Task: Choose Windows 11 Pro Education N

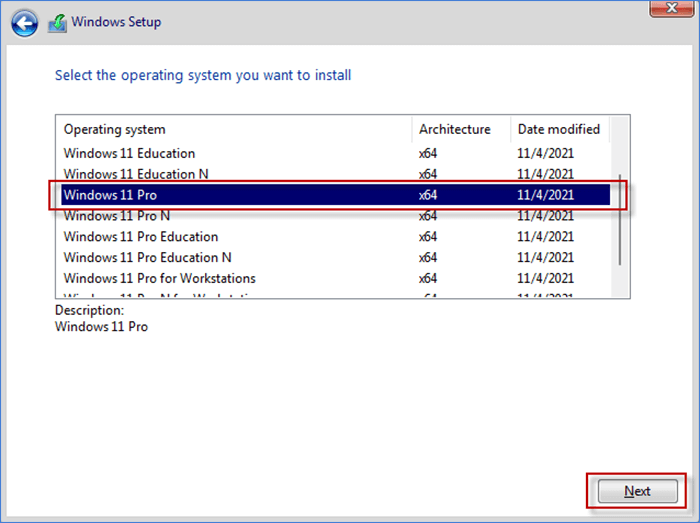Action: [x=148, y=258]
